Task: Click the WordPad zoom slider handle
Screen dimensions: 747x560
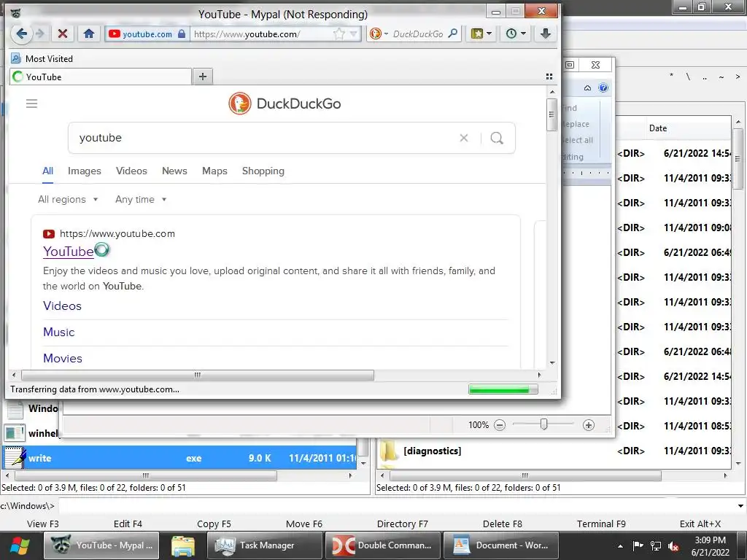Action: pos(543,424)
